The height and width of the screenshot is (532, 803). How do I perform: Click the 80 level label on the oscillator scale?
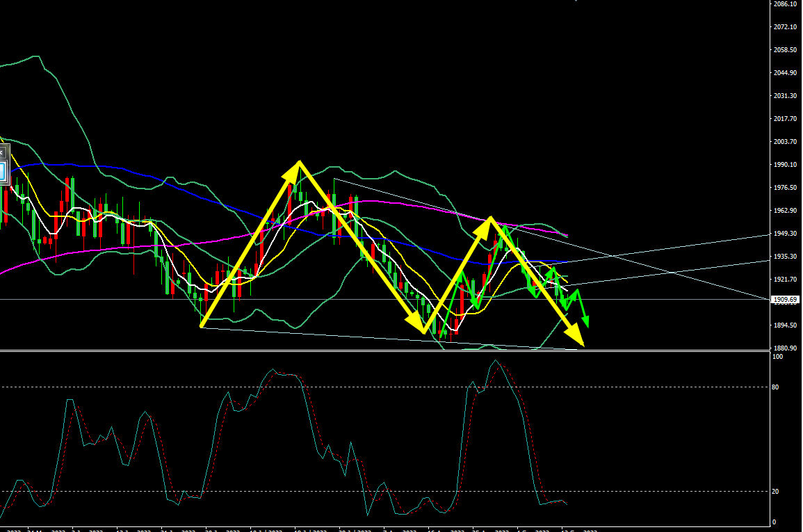click(x=777, y=387)
